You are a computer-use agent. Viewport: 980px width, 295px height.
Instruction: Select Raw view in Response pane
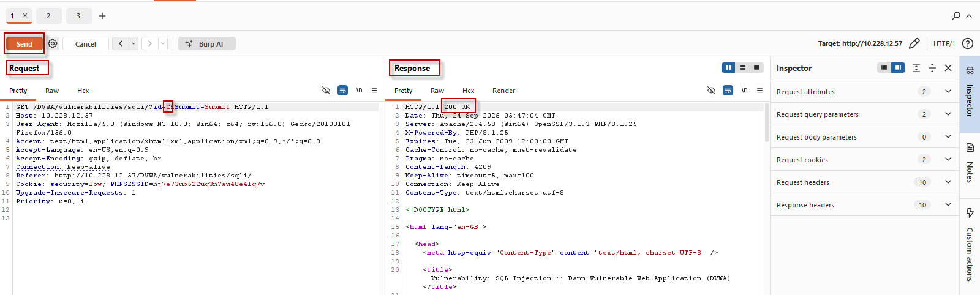(x=437, y=91)
